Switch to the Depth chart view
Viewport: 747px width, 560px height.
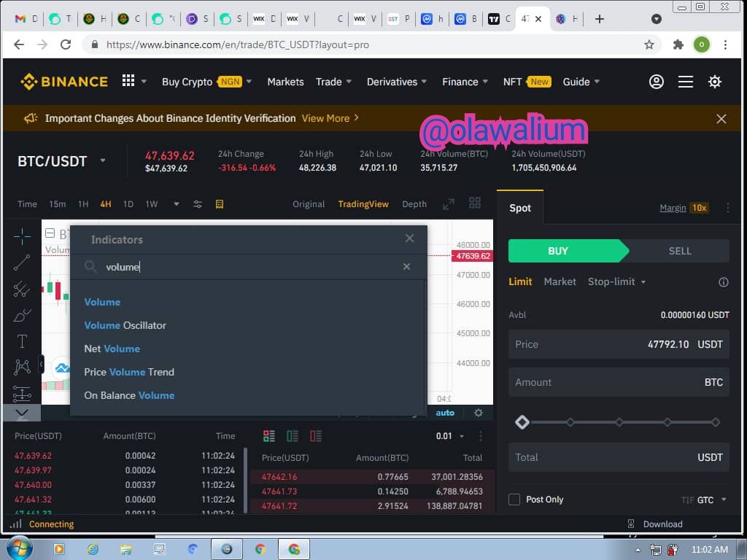[x=414, y=204]
